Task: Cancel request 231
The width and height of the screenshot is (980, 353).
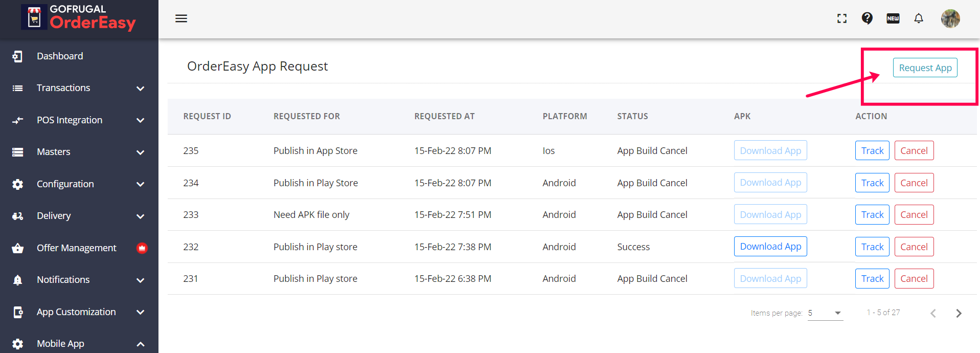Action: [x=914, y=279]
